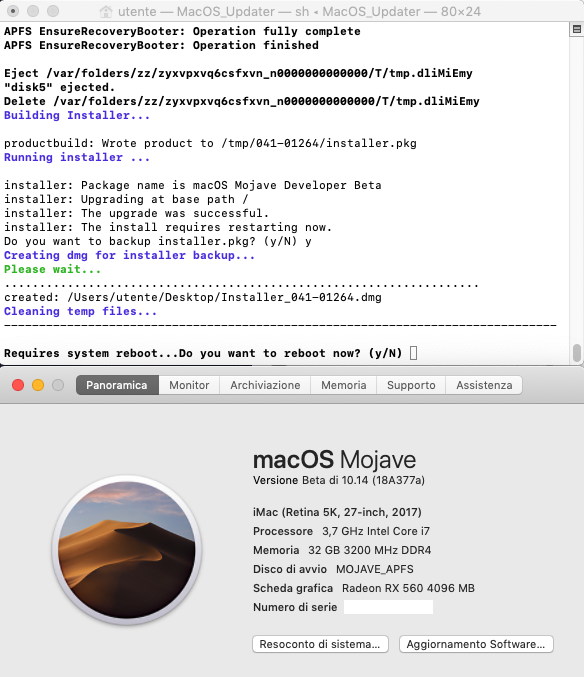Click the macOS Mojave desert logo
Screen dimensions: 584x677
(126, 550)
